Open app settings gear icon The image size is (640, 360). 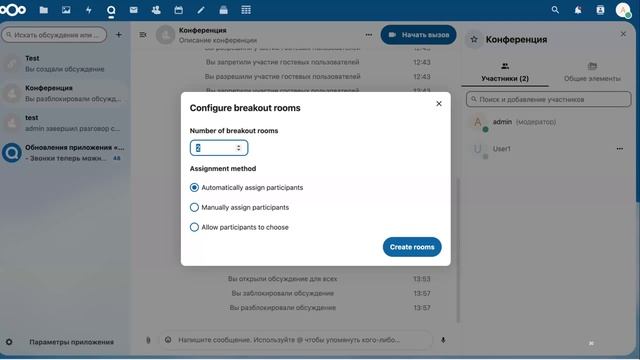[x=9, y=342]
